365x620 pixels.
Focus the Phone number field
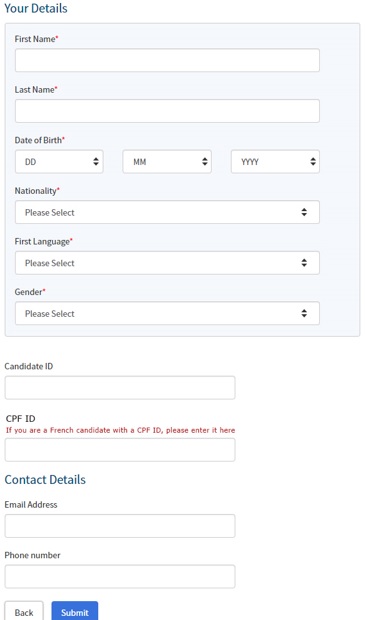tap(120, 577)
